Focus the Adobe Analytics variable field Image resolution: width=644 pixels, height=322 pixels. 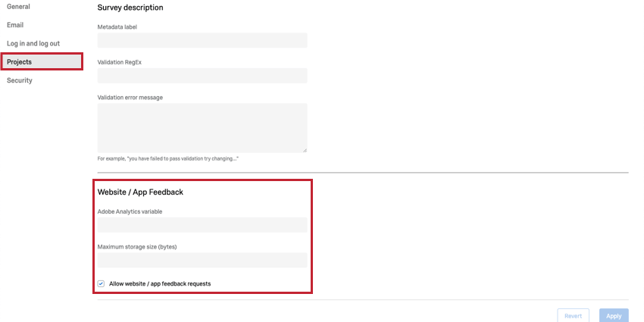tap(202, 225)
